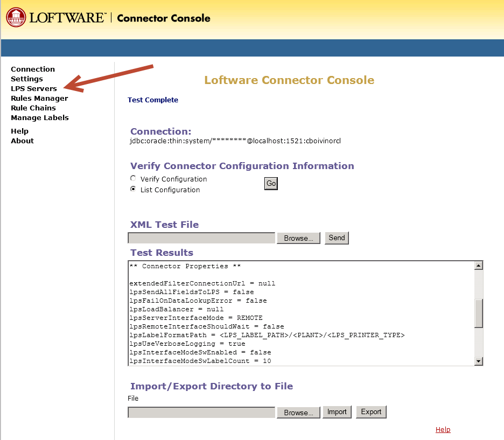Open Help from the sidebar

(20, 131)
